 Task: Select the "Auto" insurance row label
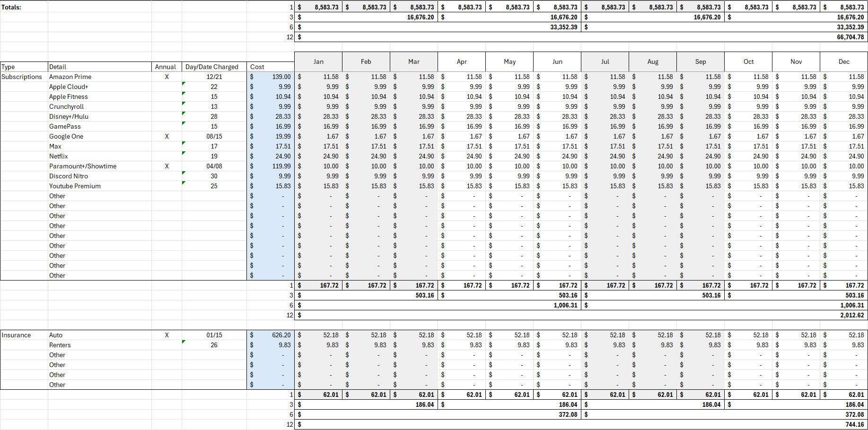(99, 335)
